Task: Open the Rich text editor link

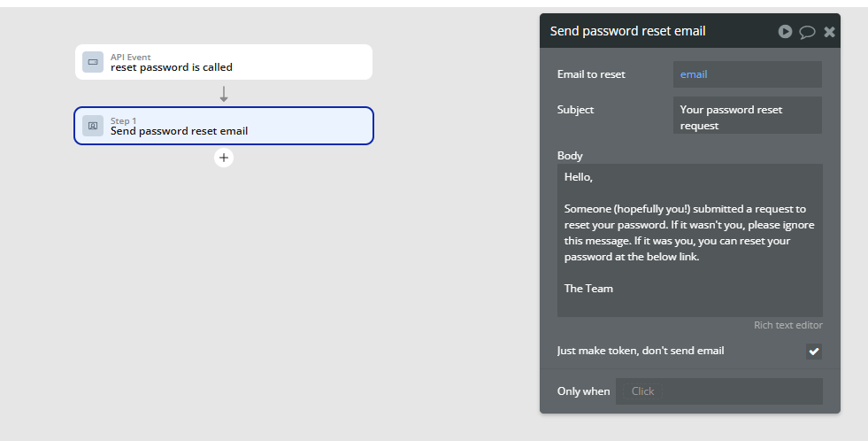Action: click(788, 325)
